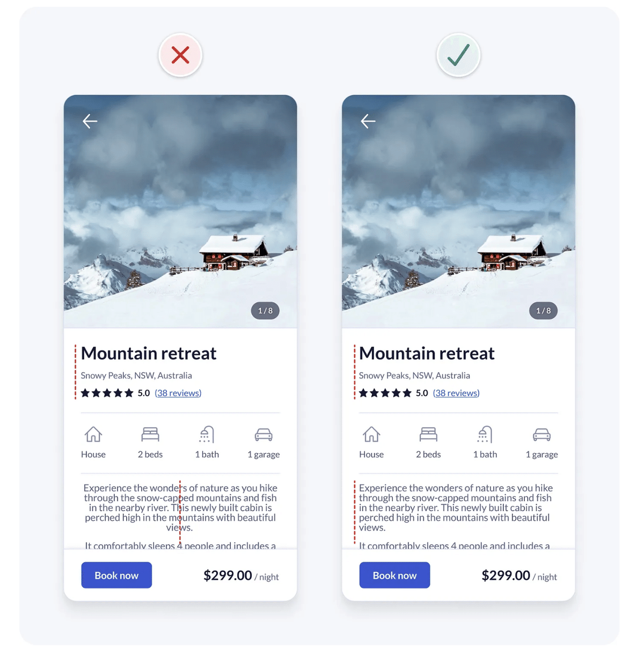
Task: Select the 1 garage icon in the right card
Action: click(x=541, y=434)
